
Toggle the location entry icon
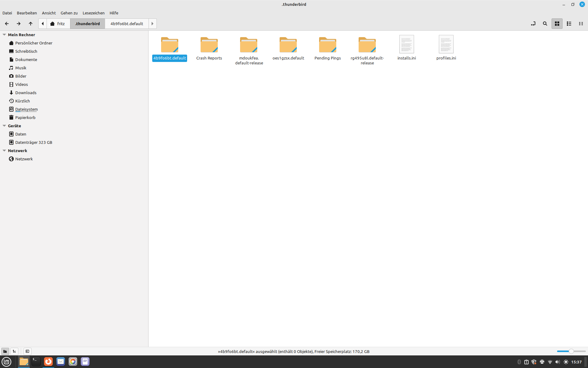coord(533,24)
